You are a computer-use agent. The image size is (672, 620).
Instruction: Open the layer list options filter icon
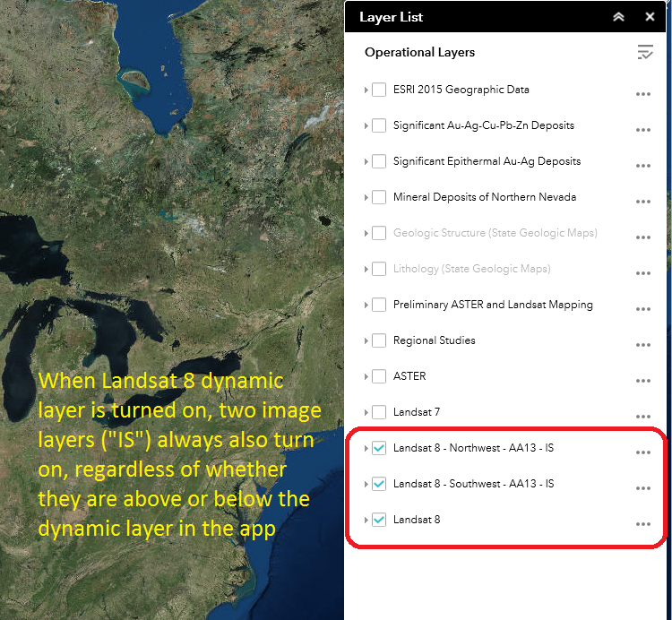645,52
